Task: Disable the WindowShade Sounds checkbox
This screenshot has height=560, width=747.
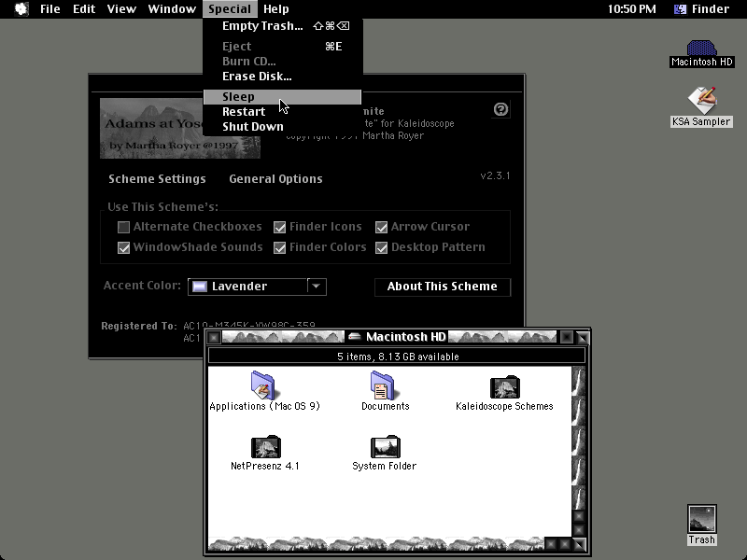Action: point(123,247)
